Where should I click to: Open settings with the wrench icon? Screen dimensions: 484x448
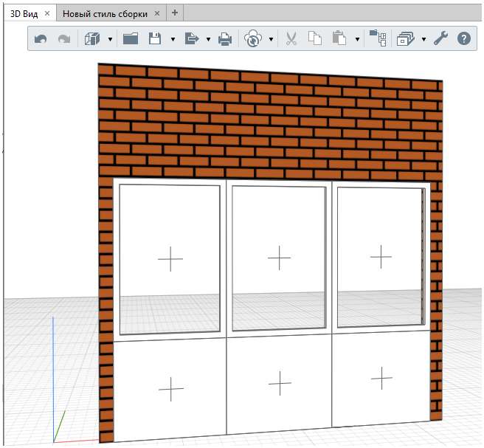[x=440, y=39]
